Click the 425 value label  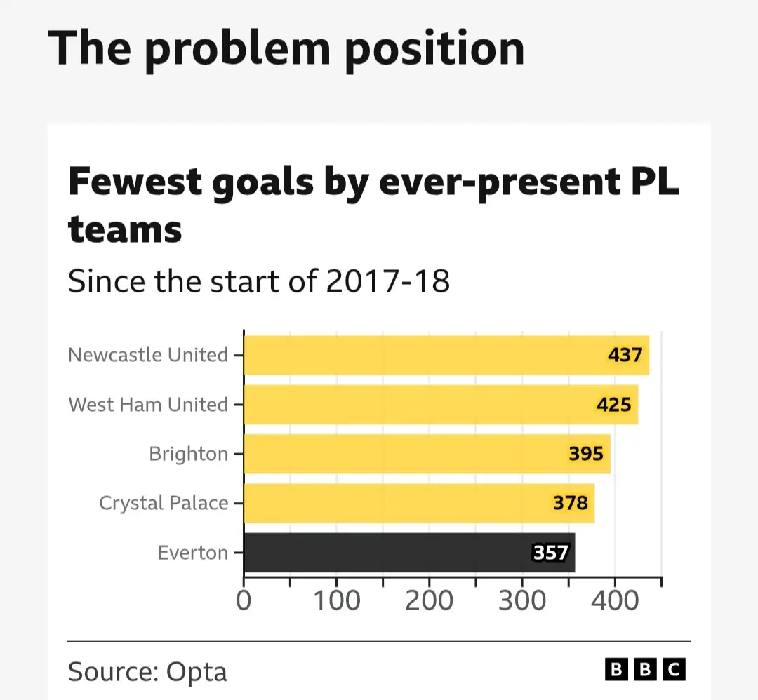(x=614, y=405)
